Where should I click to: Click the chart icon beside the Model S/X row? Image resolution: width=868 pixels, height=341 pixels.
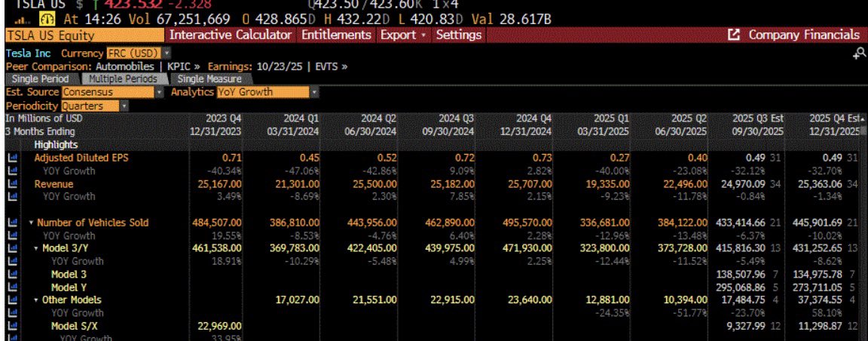point(13,326)
